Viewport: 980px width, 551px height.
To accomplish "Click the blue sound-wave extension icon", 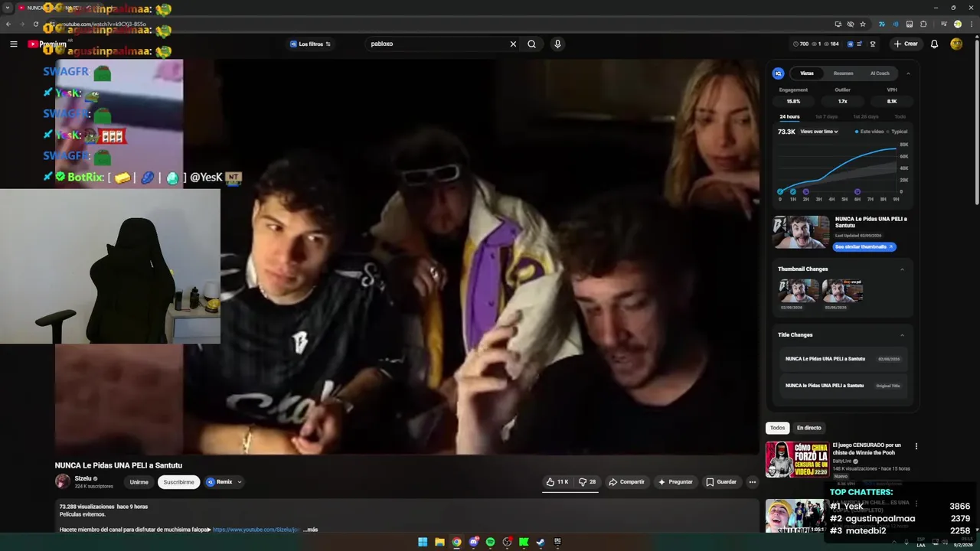I will click(x=896, y=24).
